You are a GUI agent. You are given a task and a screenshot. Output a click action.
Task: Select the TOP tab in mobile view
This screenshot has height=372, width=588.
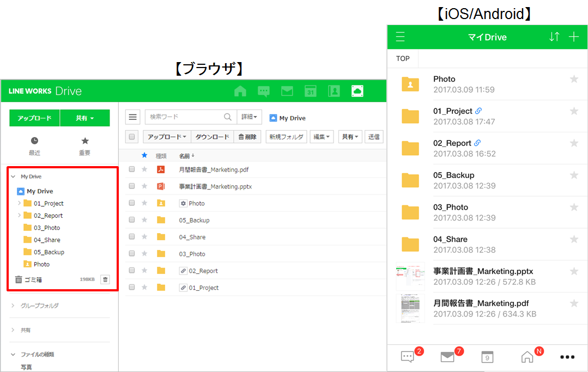tap(403, 58)
